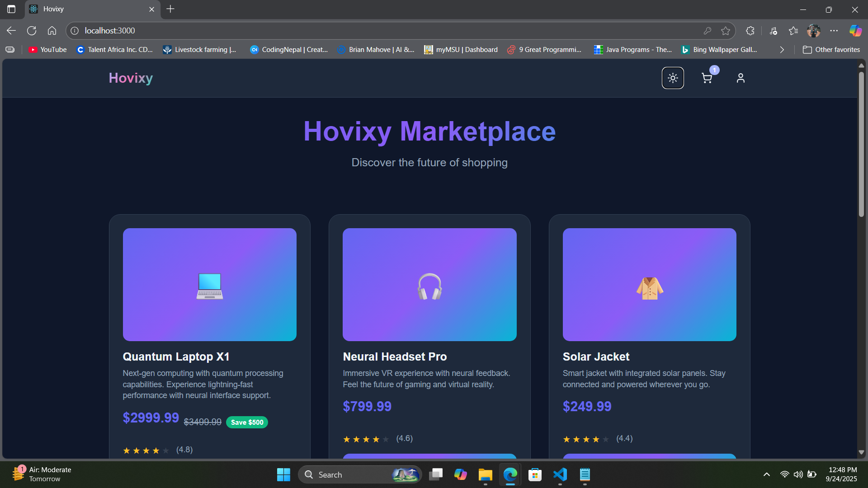
Task: Open browser settings and more menu
Action: [x=834, y=31]
